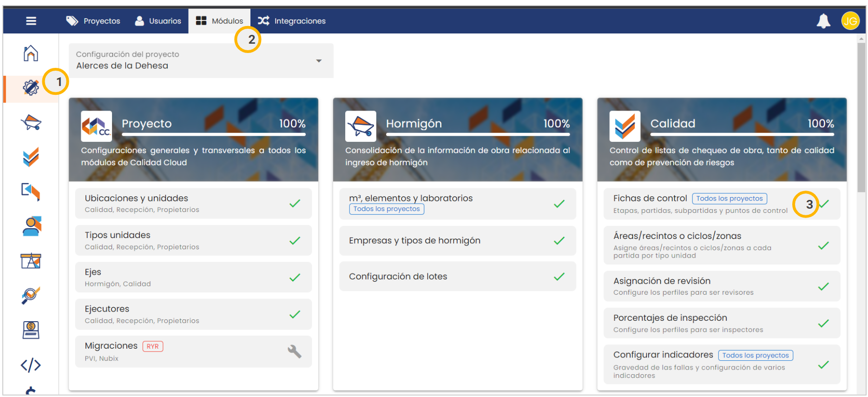Click check mark for Asignación de revisión
The width and height of the screenshot is (868, 397).
click(x=823, y=286)
